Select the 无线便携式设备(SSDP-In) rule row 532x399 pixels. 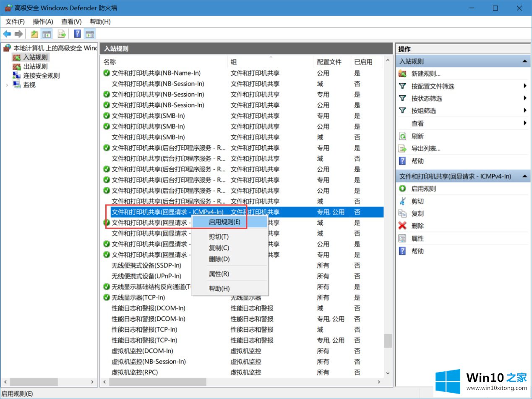coord(243,265)
